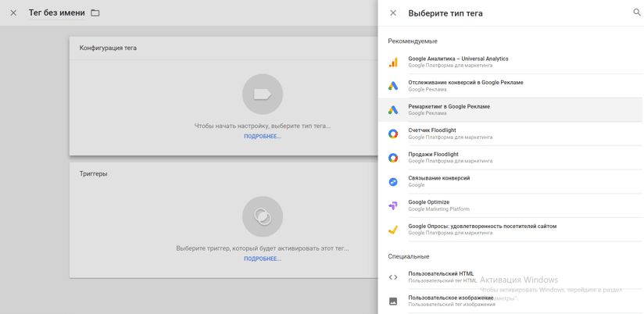Viewport: 644px width, 314px height.
Task: Click the 'Специальные' section heading
Action: (x=409, y=256)
